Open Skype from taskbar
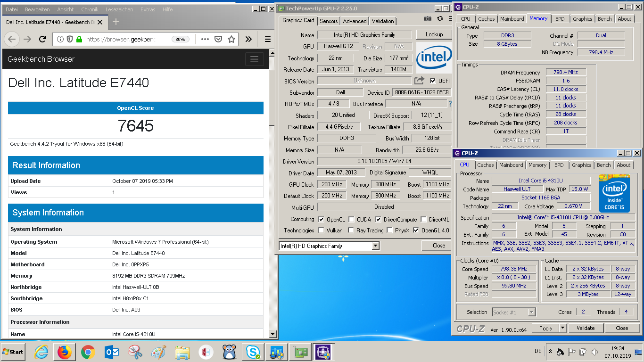The width and height of the screenshot is (644, 362). tap(253, 352)
